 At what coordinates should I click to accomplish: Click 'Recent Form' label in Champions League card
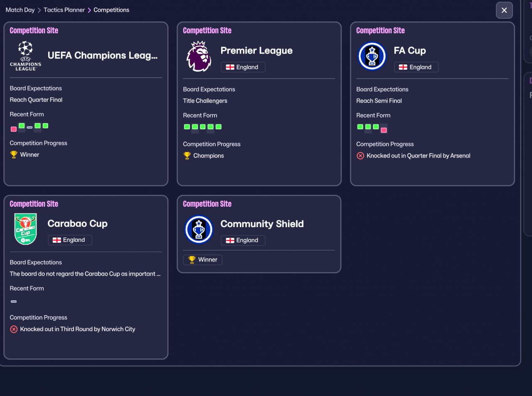tap(27, 114)
